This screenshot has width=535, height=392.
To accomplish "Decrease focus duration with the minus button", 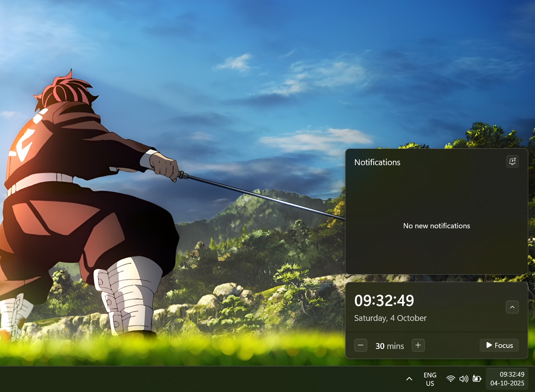I will click(x=360, y=345).
